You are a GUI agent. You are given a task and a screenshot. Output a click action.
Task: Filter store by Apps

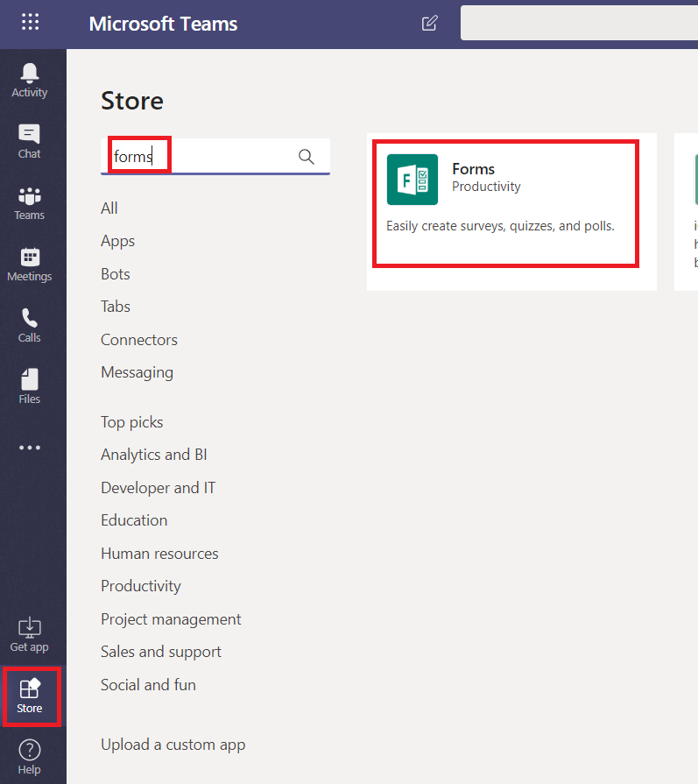click(118, 241)
